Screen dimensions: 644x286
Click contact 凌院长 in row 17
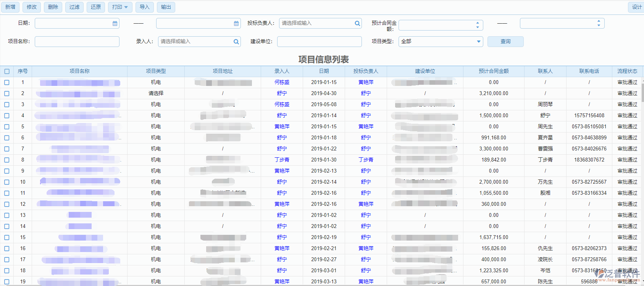point(545,260)
